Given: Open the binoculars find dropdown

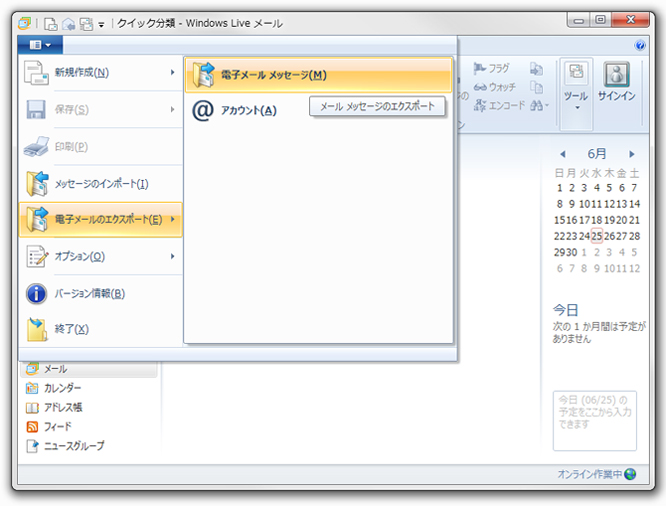Looking at the screenshot, I should (x=539, y=105).
